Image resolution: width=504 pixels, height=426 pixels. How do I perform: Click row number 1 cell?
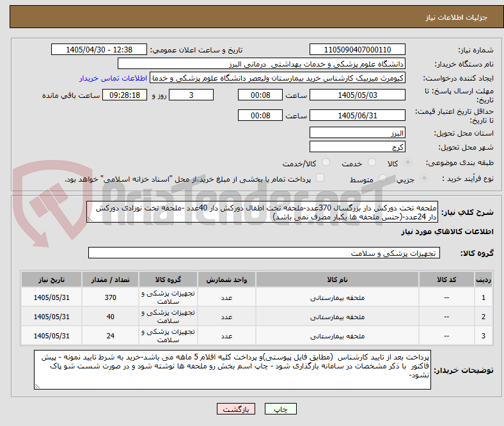click(483, 297)
